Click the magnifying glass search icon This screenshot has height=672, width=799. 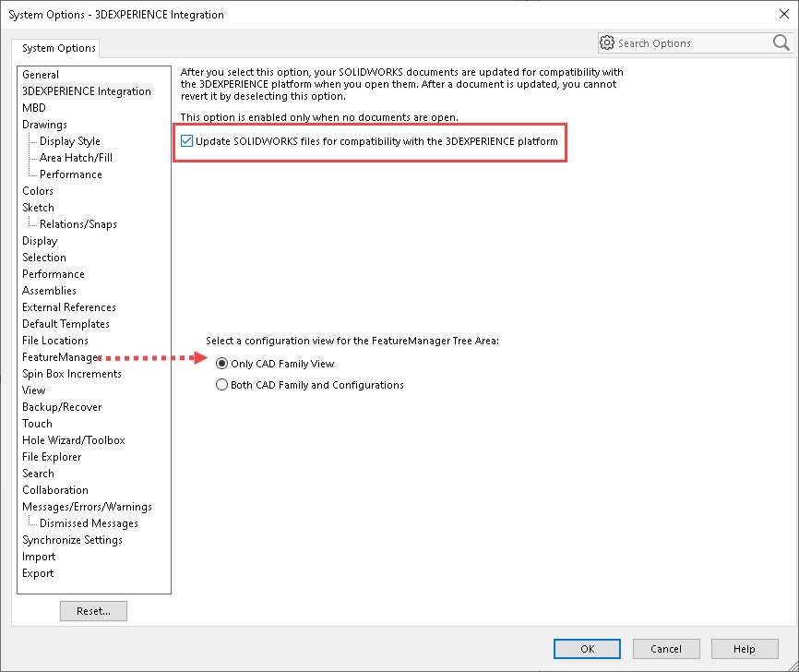coord(781,42)
